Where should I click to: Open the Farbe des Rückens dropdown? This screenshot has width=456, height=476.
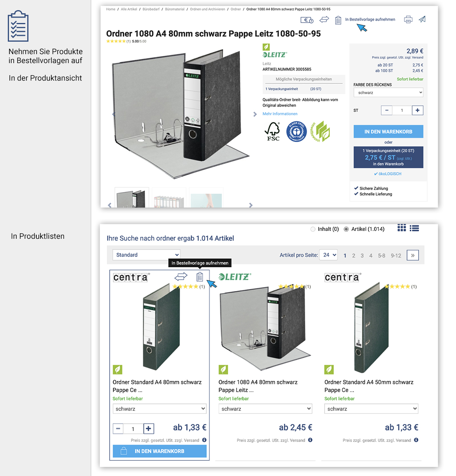click(388, 92)
